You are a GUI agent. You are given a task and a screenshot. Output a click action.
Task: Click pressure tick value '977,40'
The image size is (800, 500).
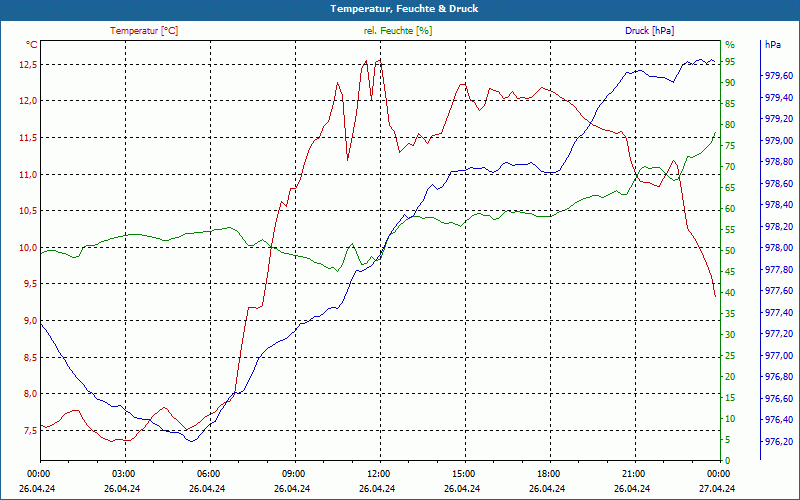tap(779, 312)
